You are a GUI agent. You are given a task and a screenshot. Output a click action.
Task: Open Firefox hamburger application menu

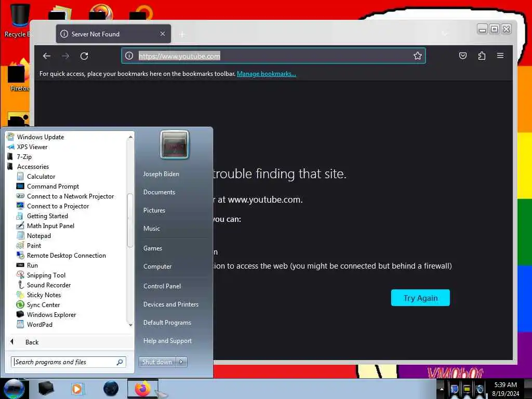click(x=500, y=56)
